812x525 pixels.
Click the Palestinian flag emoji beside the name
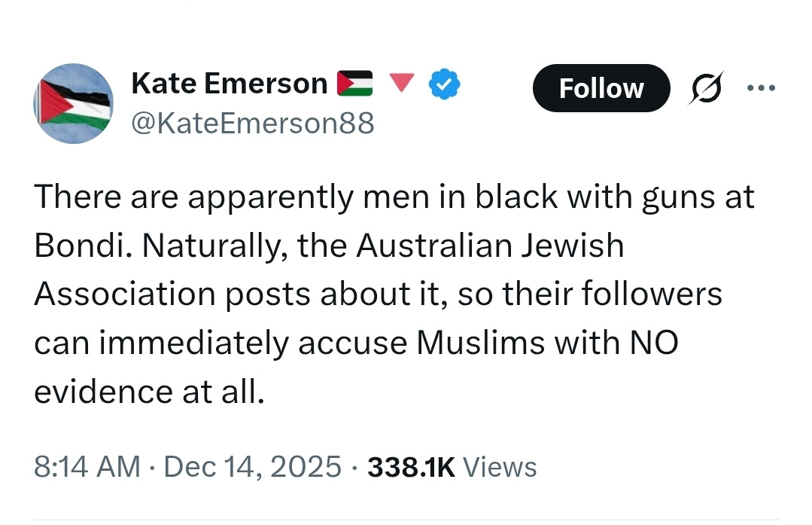(x=354, y=84)
